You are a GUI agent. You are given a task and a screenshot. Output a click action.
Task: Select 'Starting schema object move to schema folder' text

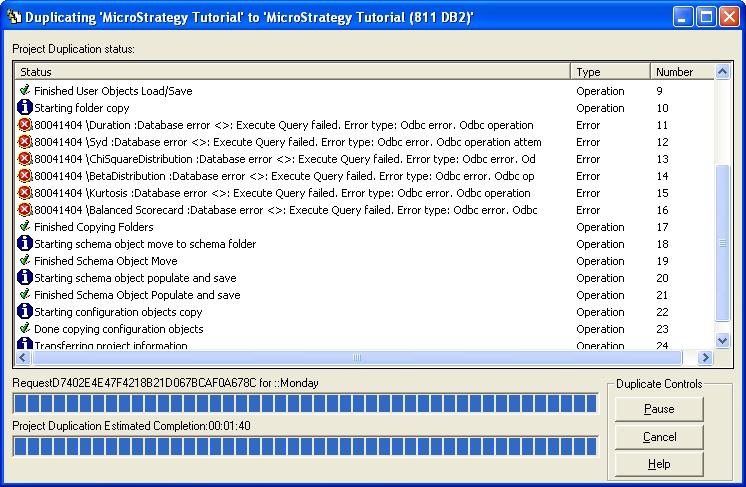coord(145,244)
